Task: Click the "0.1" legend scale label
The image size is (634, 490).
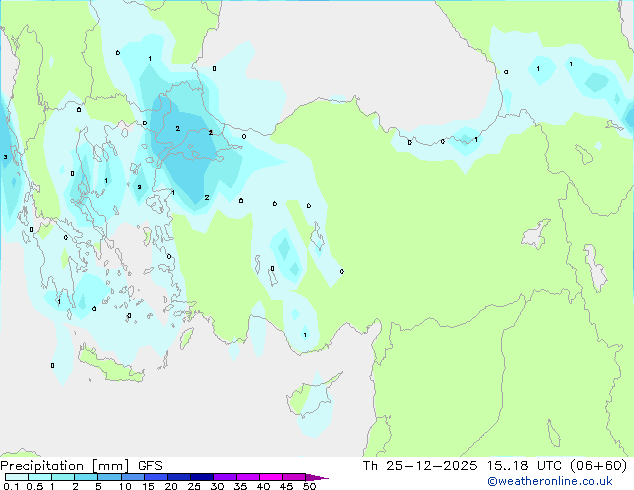Action: point(11,486)
